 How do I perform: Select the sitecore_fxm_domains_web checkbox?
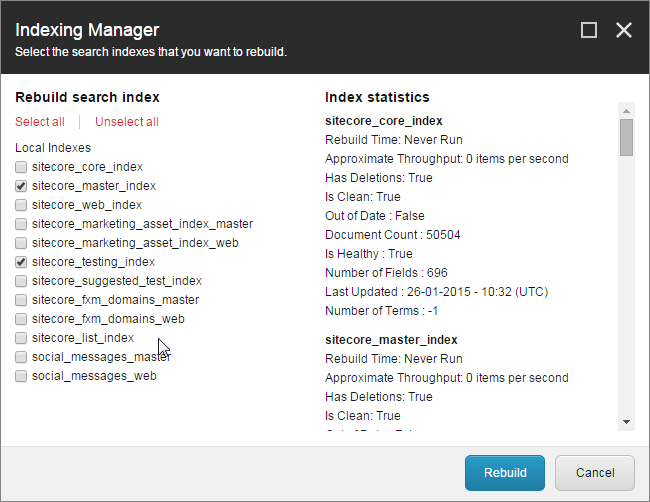21,319
